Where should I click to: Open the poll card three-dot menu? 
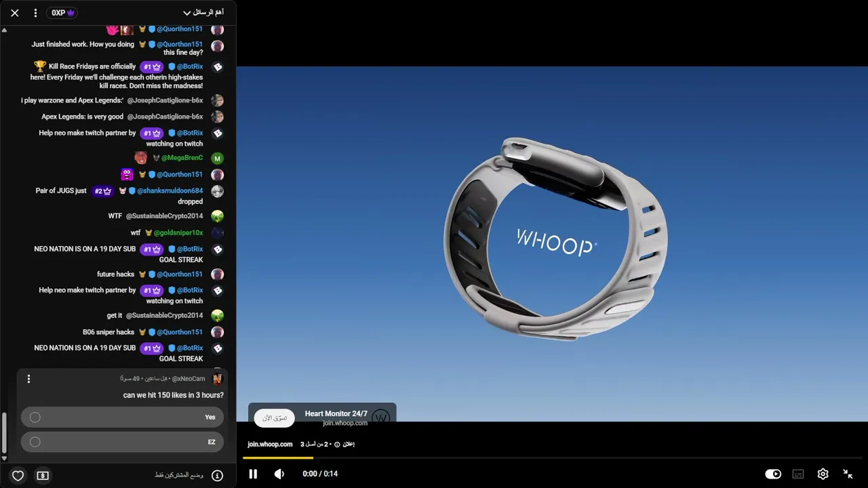click(28, 379)
